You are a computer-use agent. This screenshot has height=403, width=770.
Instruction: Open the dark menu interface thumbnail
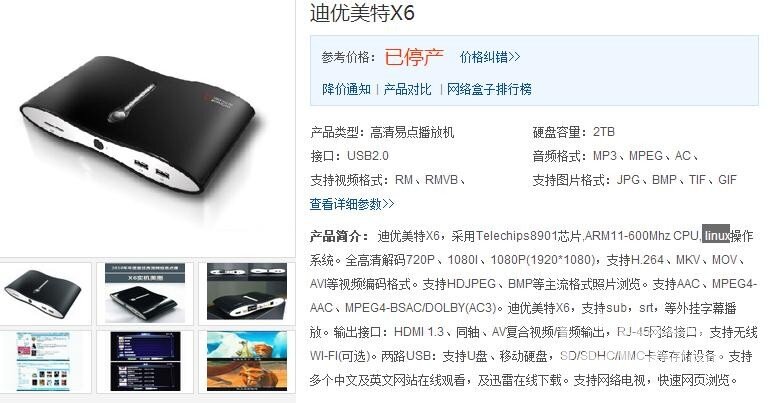[x=144, y=361]
